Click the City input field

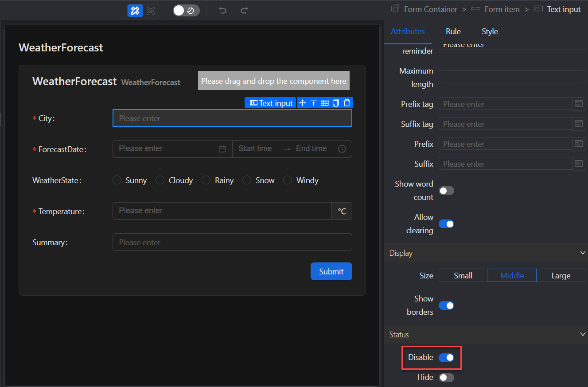(x=232, y=118)
